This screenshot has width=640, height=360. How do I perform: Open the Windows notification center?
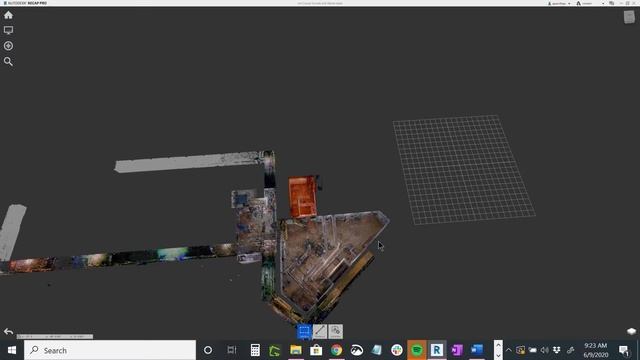(624, 350)
